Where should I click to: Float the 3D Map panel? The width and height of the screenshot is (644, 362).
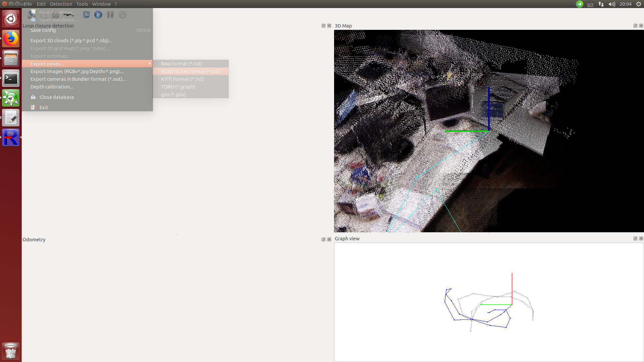pos(635,26)
